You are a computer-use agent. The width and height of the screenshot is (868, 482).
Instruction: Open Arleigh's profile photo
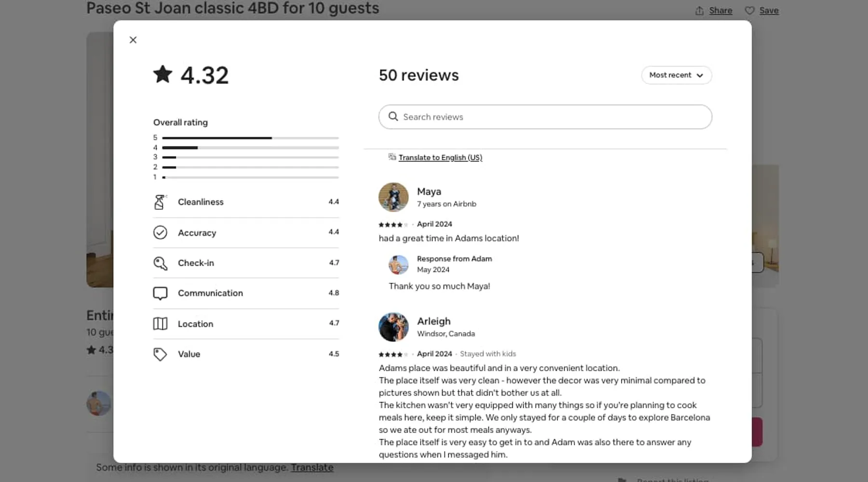pos(393,327)
